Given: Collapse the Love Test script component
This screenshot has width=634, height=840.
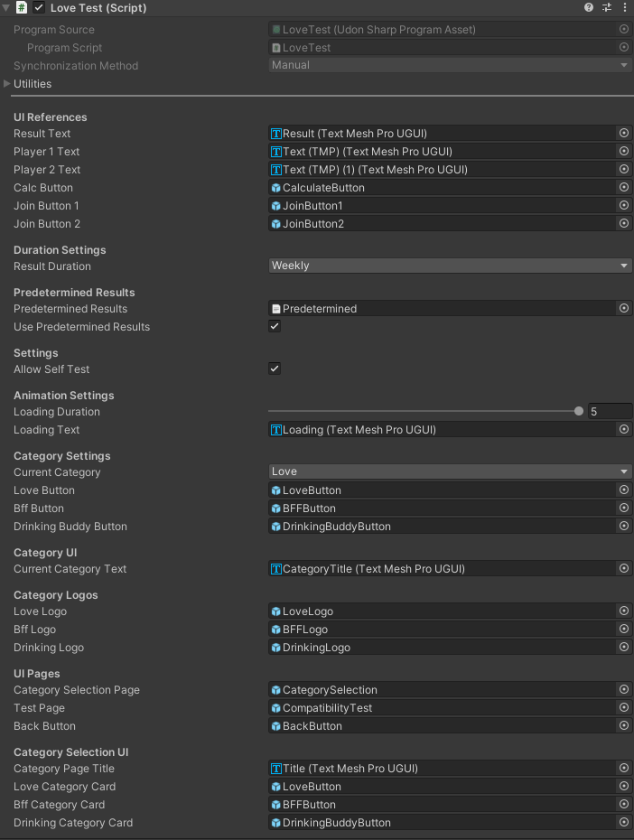Looking at the screenshot, I should coord(6,8).
